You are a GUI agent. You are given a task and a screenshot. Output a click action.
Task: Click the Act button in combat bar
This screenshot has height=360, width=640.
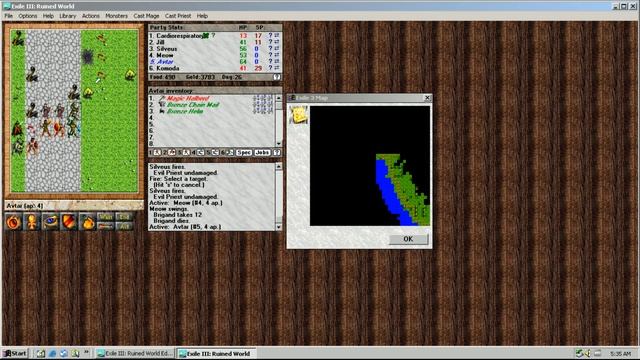click(x=124, y=227)
